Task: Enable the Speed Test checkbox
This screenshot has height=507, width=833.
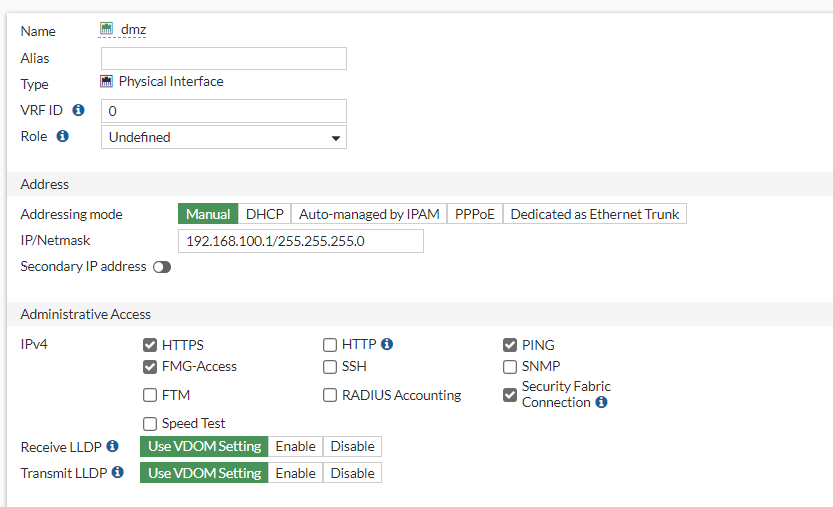Action: click(x=150, y=424)
